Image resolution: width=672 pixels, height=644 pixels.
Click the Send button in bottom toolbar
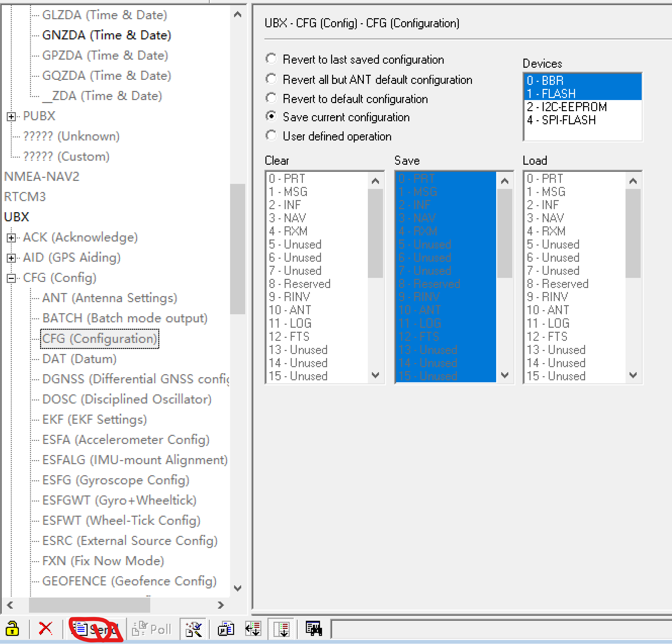tap(95, 629)
